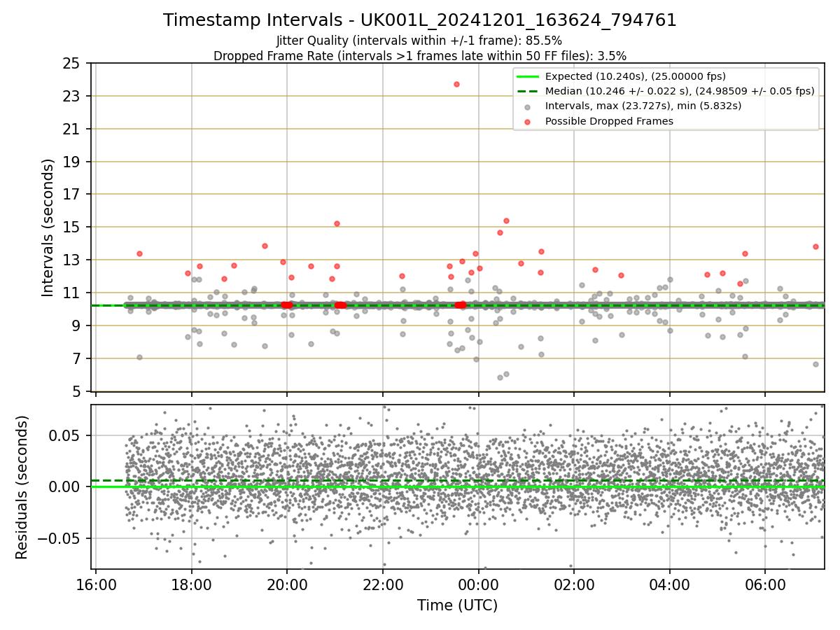
Task: Click the y-axis tick label '13'
Action: coord(72,260)
